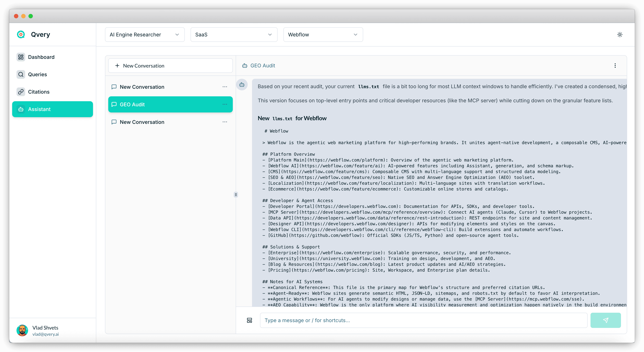Expand the SaaS dropdown

click(234, 35)
